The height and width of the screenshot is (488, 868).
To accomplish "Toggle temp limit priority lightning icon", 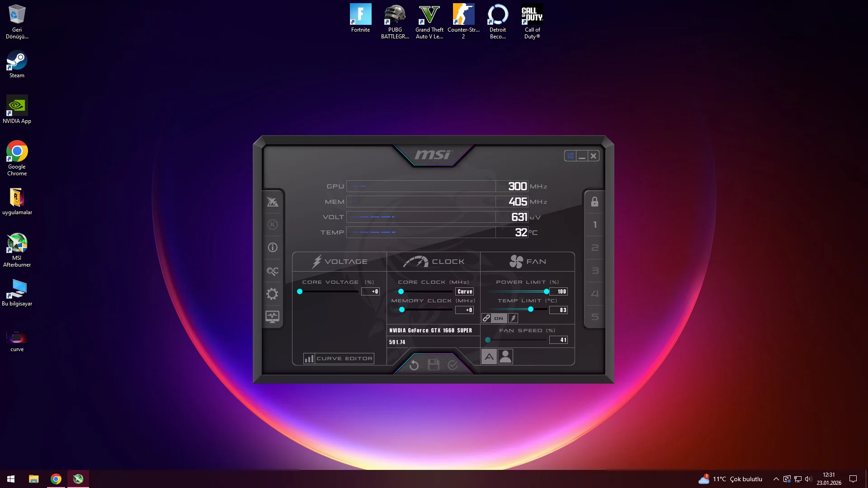I will click(x=513, y=319).
